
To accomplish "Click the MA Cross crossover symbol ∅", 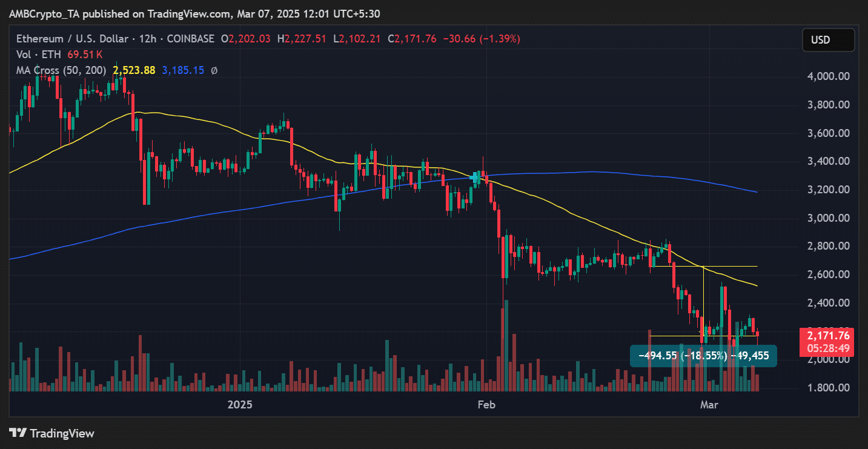I will point(214,70).
